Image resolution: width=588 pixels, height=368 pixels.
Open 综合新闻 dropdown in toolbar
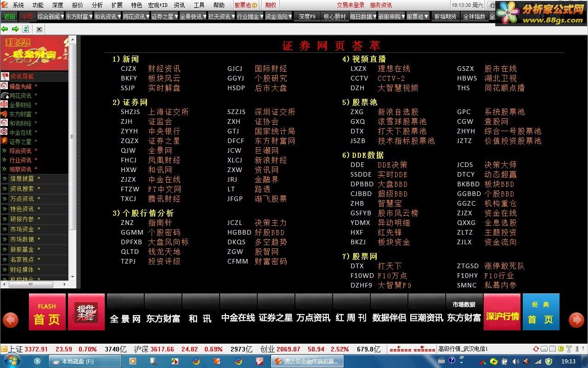(x=51, y=17)
